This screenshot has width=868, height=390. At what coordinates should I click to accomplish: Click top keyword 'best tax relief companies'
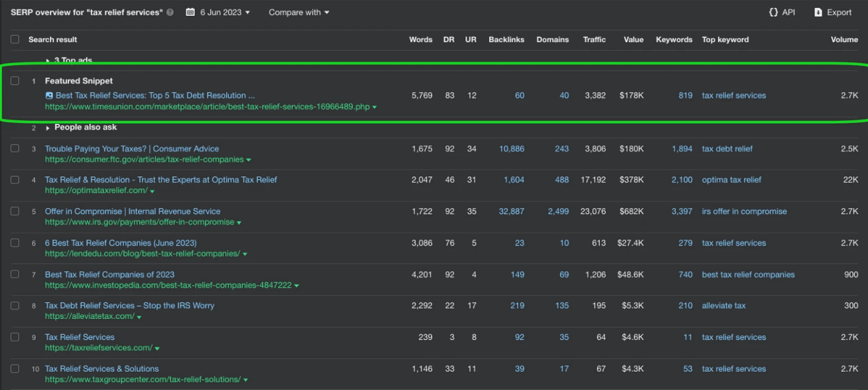(748, 275)
